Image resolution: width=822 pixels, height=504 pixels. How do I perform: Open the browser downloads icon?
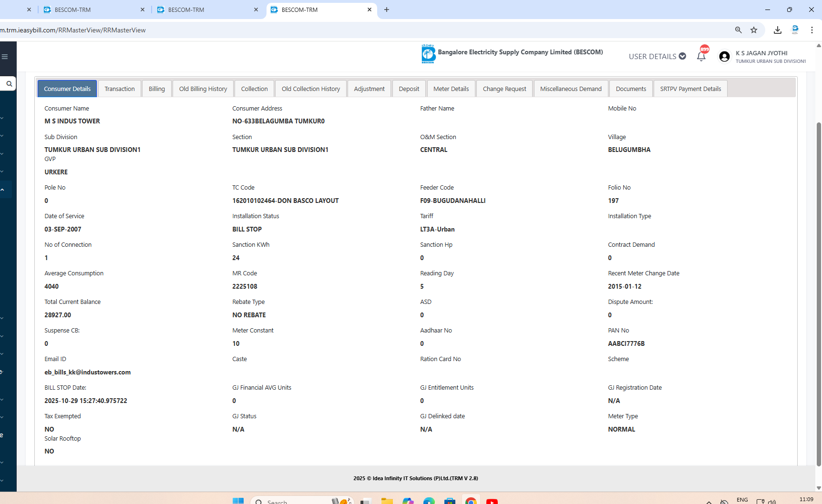click(778, 30)
